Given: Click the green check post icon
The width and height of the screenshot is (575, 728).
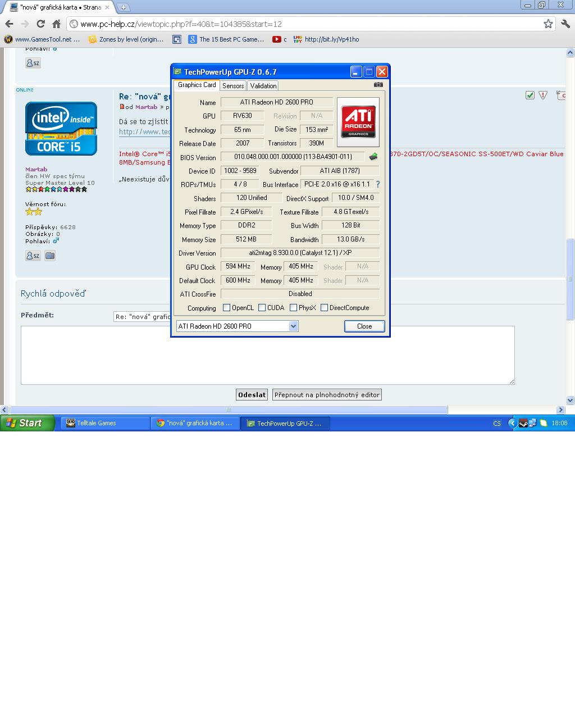Looking at the screenshot, I should [530, 95].
